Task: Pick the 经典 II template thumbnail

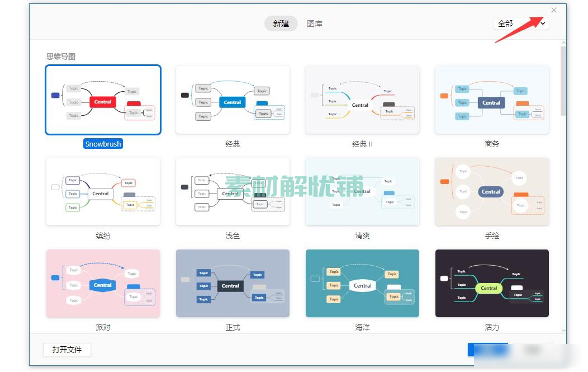Action: click(362, 100)
